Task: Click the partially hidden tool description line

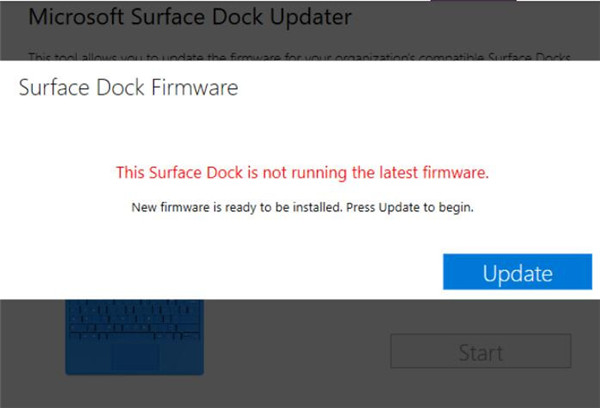Action: click(300, 57)
